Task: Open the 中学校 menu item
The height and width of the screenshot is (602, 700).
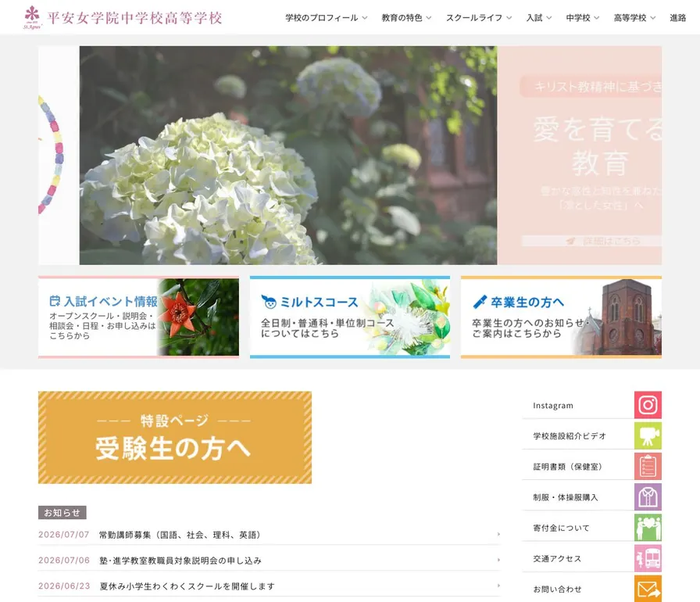Action: click(x=578, y=18)
